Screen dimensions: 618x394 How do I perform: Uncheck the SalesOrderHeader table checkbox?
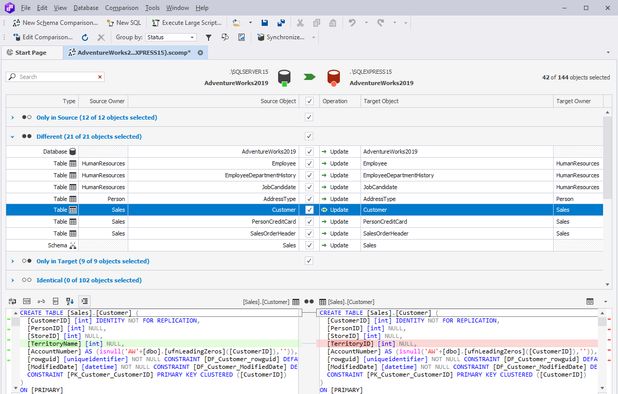(309, 234)
